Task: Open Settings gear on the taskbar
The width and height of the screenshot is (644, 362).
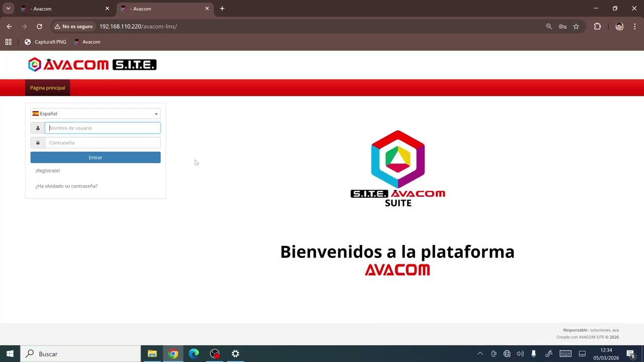Action: coord(235,354)
